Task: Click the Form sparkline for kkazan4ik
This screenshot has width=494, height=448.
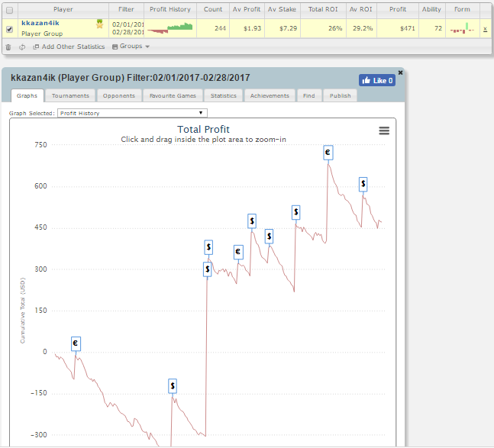Action: pyautogui.click(x=462, y=28)
